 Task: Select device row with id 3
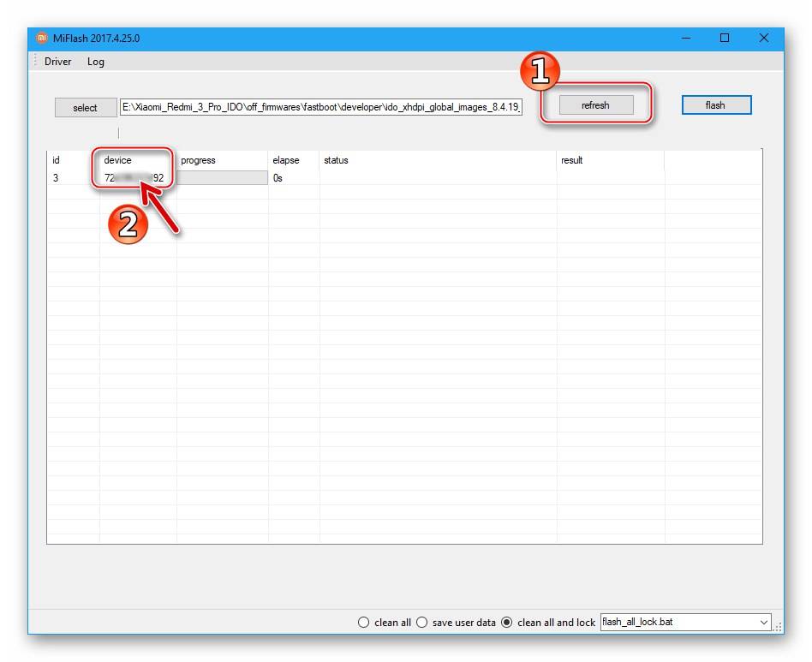404,178
